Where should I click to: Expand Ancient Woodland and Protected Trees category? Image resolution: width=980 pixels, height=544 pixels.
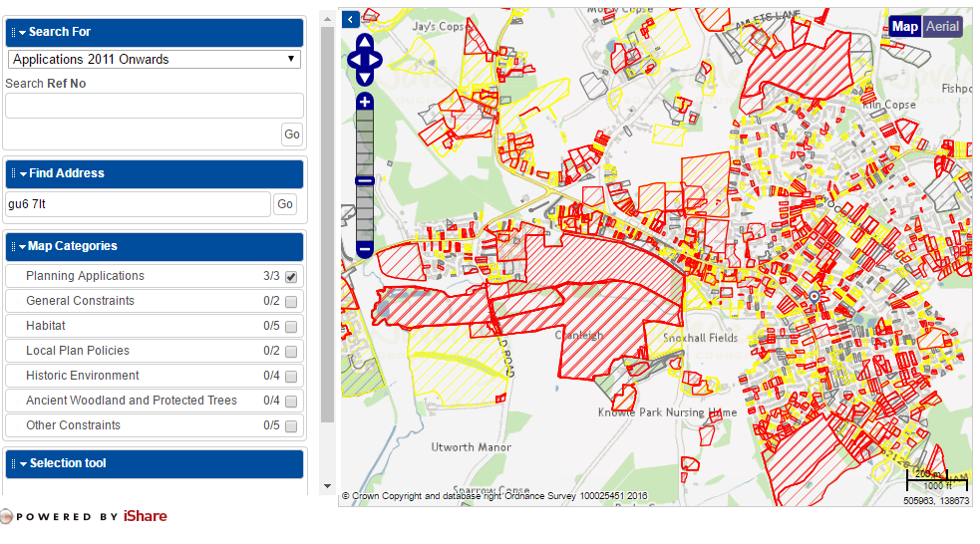pos(132,401)
